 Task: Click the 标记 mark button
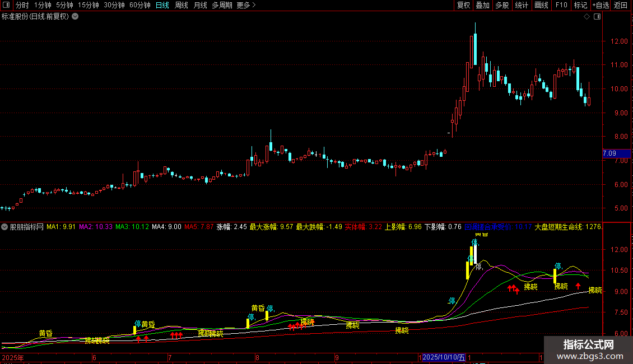point(580,5)
